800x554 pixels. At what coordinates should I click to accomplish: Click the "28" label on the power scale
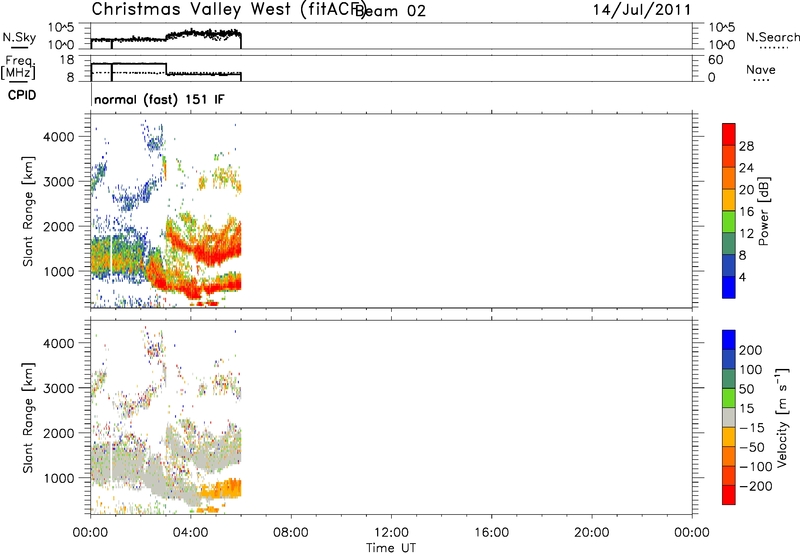[x=746, y=146]
